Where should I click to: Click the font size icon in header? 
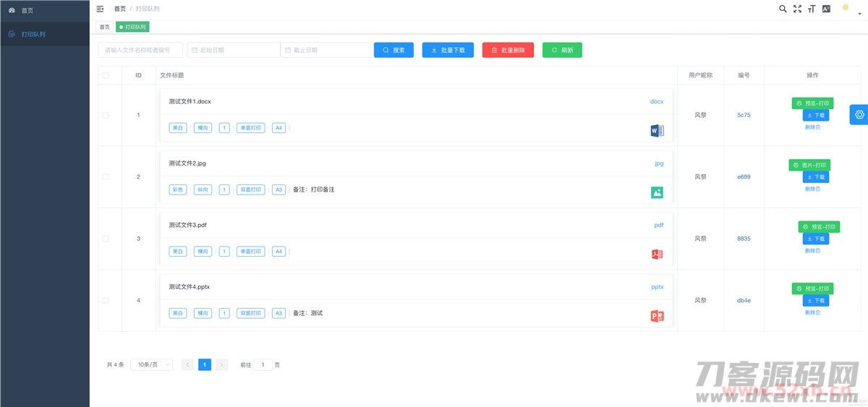[812, 9]
